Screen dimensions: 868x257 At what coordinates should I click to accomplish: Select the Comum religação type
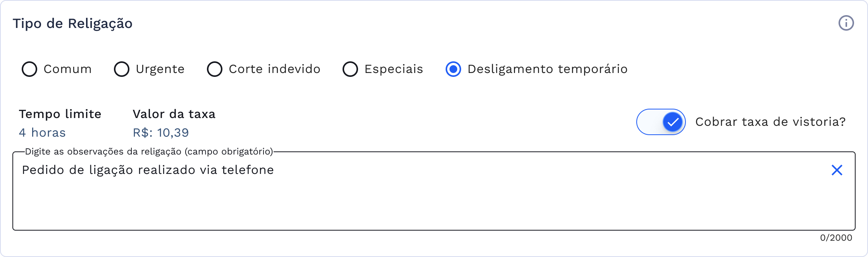pos(29,69)
